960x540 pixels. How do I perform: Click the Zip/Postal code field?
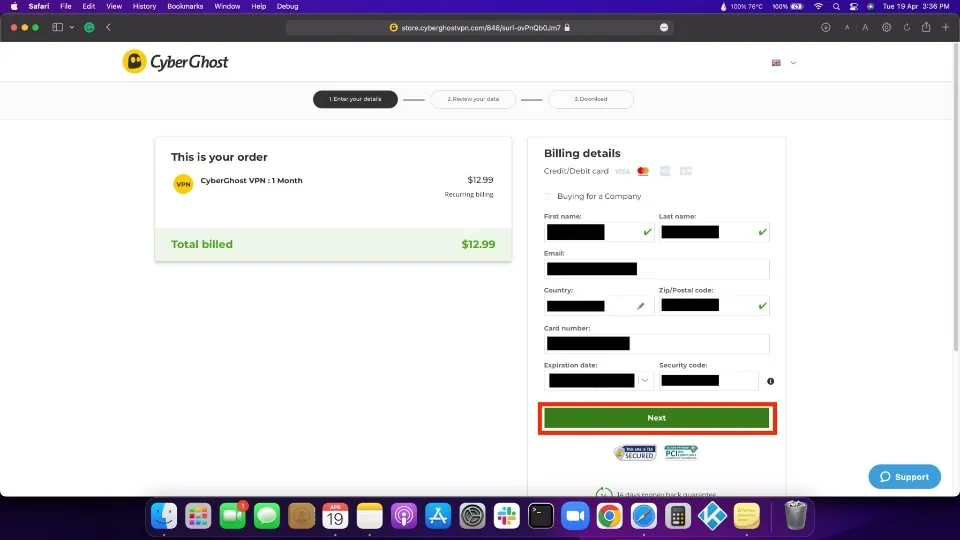[714, 306]
